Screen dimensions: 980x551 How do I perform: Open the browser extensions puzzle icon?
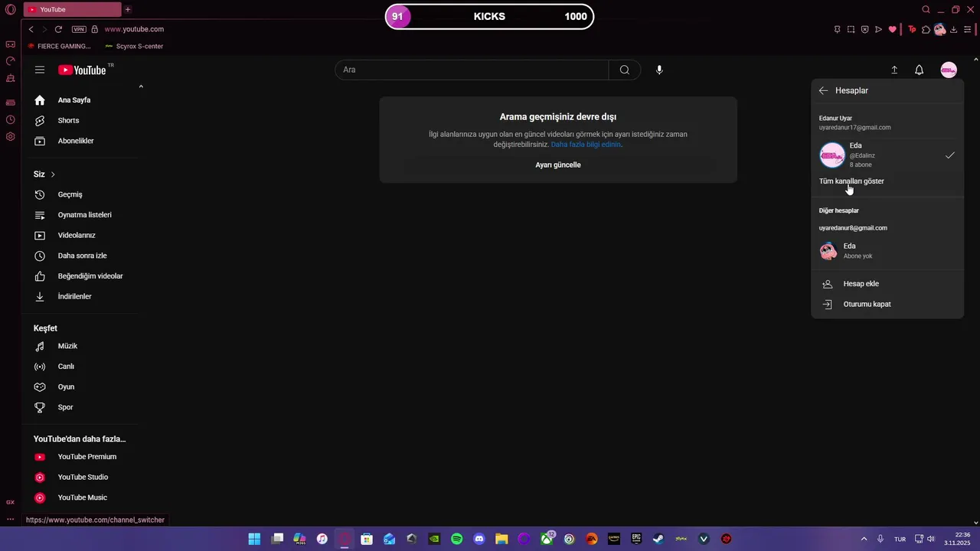pyautogui.click(x=926, y=29)
